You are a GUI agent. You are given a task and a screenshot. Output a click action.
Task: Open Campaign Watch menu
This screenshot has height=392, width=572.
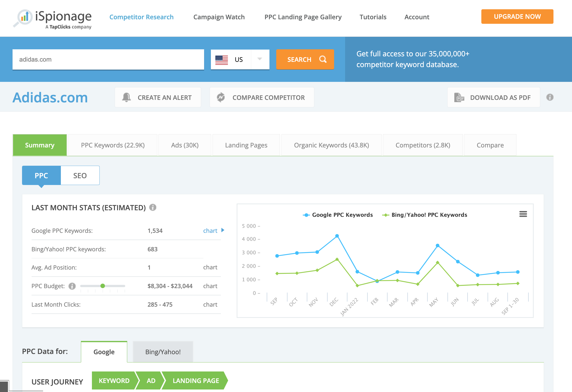(x=219, y=17)
